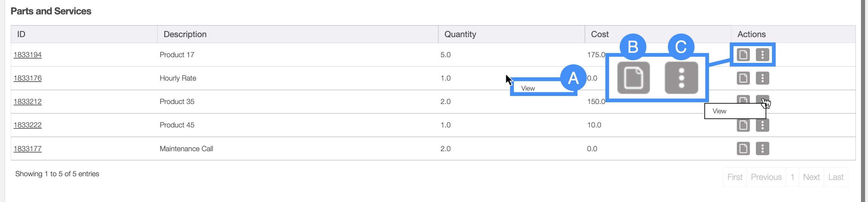Click document icon for Product 17 row
868x202 pixels.
click(x=743, y=55)
